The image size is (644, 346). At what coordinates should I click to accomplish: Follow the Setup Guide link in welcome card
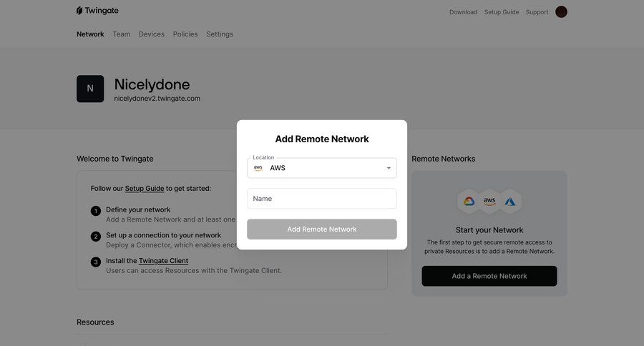point(145,189)
